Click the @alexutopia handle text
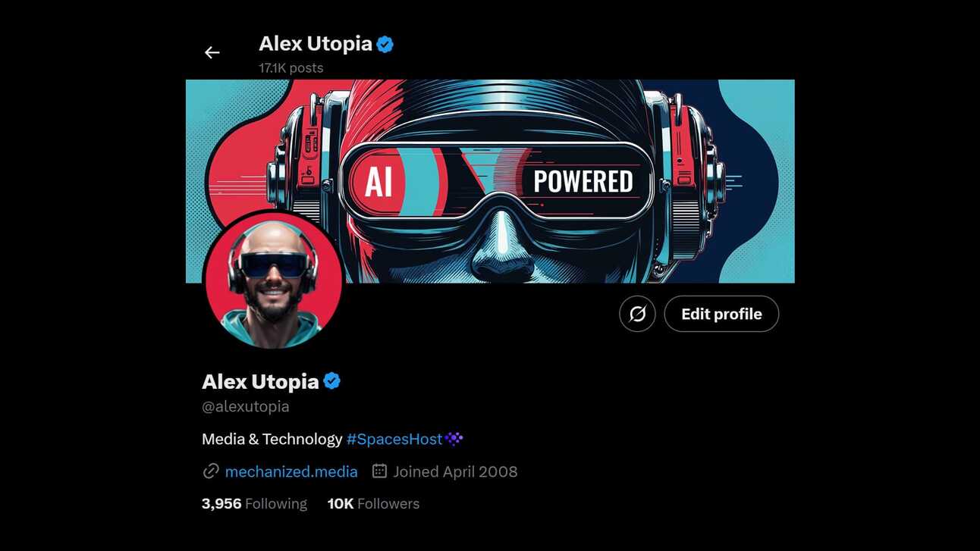Viewport: 980px width, 551px height. (x=246, y=406)
